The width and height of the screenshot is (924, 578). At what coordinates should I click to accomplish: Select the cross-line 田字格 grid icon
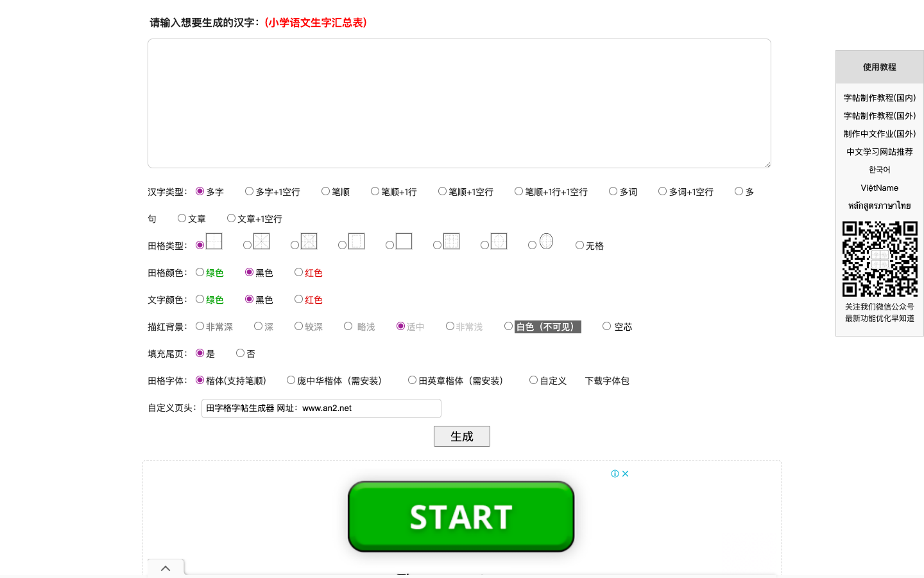214,241
